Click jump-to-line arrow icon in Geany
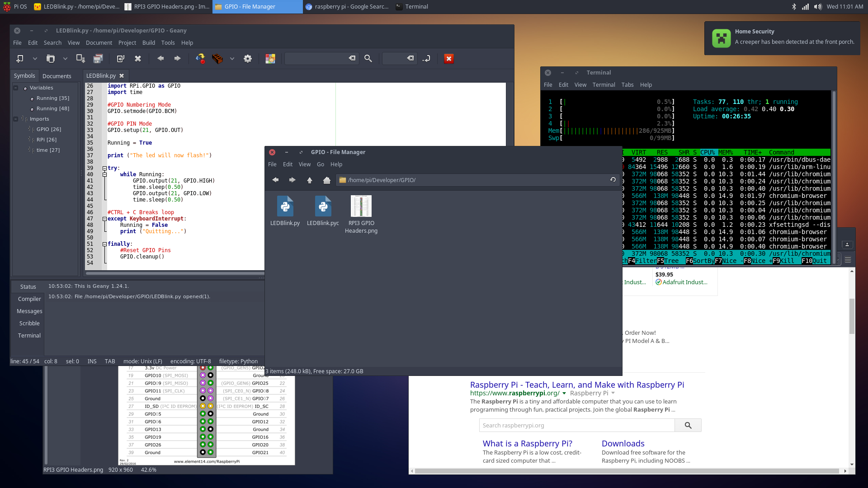868x488 pixels. [426, 59]
